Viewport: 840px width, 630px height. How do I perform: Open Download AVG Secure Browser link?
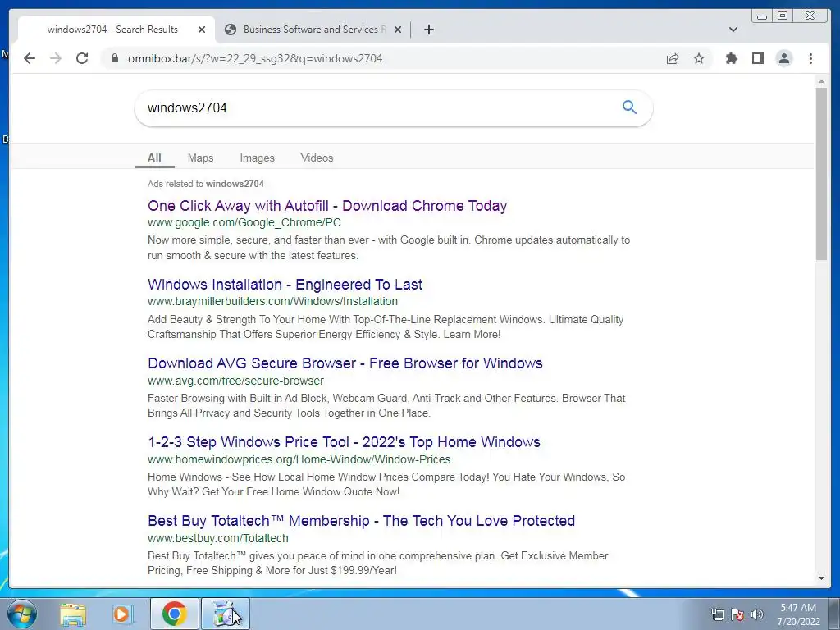[345, 363]
